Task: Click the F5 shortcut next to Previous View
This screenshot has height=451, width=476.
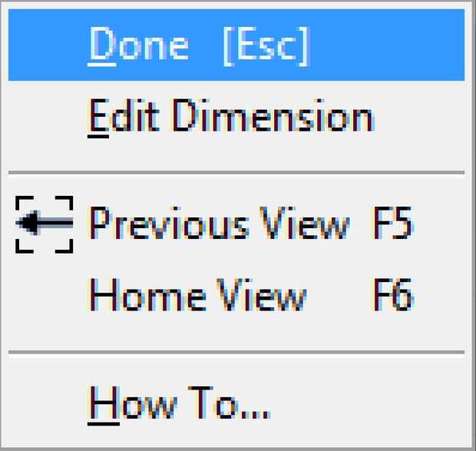Action: point(392,224)
